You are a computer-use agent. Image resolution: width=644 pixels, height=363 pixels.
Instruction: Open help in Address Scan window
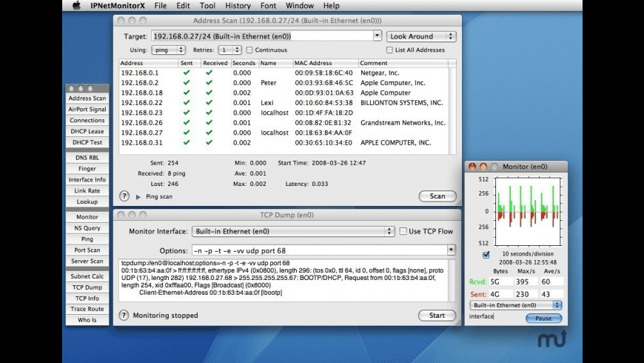[124, 196]
